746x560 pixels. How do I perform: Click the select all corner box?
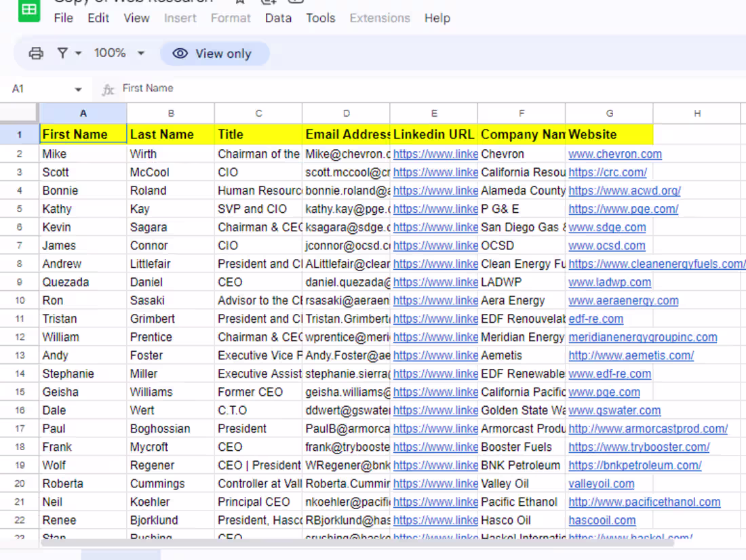(19, 113)
